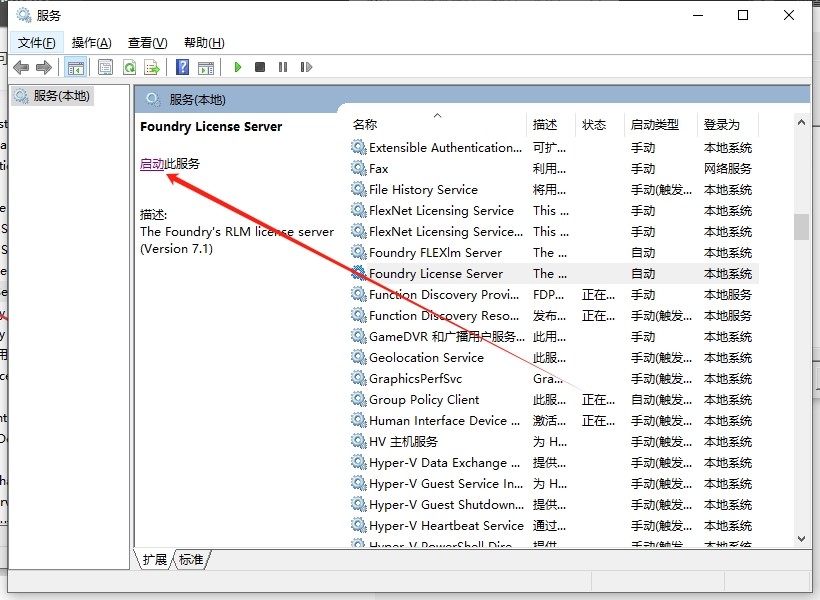The width and height of the screenshot is (820, 600).
Task: Go back with the toolbar back arrow
Action: (x=21, y=67)
